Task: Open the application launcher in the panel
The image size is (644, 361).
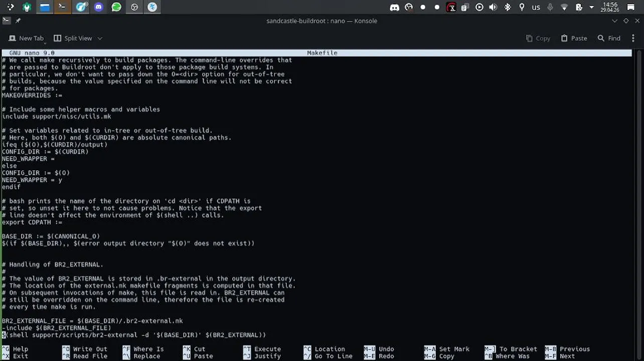Action: click(x=10, y=7)
